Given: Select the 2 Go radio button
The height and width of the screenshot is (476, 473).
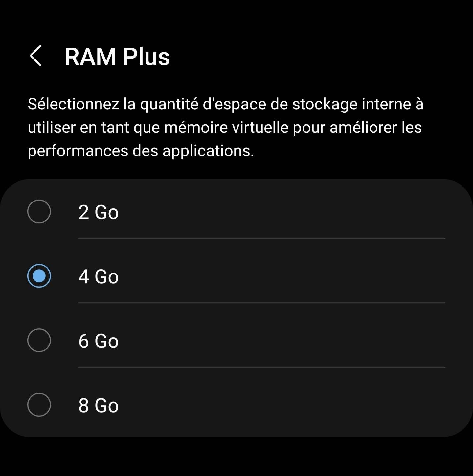Looking at the screenshot, I should point(39,211).
